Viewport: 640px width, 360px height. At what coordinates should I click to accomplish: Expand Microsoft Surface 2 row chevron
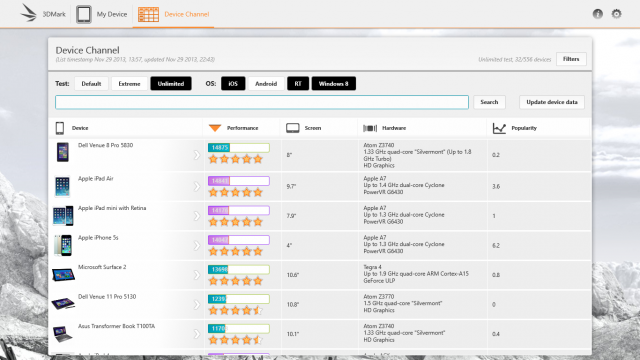click(x=197, y=275)
